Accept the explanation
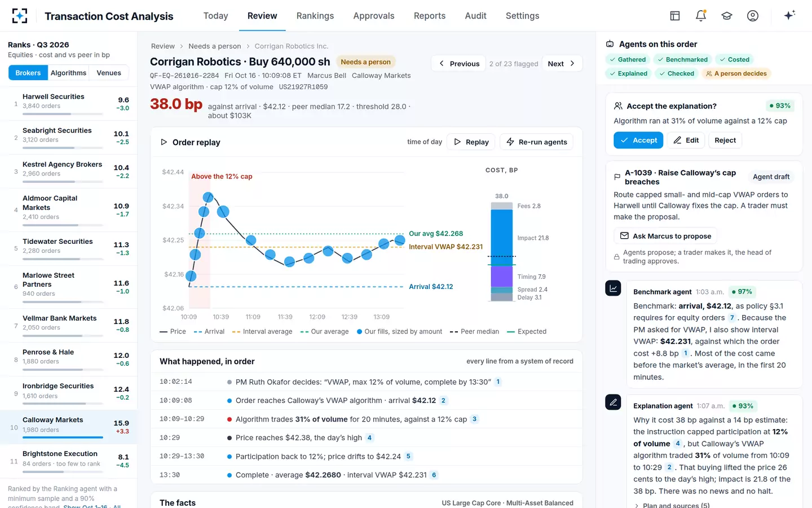This screenshot has height=508, width=812. point(638,141)
